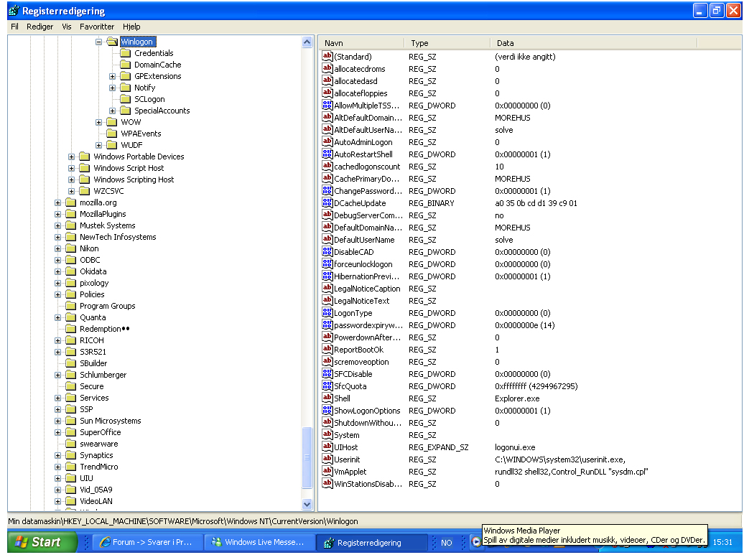
Task: Click the Winlogon open folder icon
Action: [x=112, y=42]
